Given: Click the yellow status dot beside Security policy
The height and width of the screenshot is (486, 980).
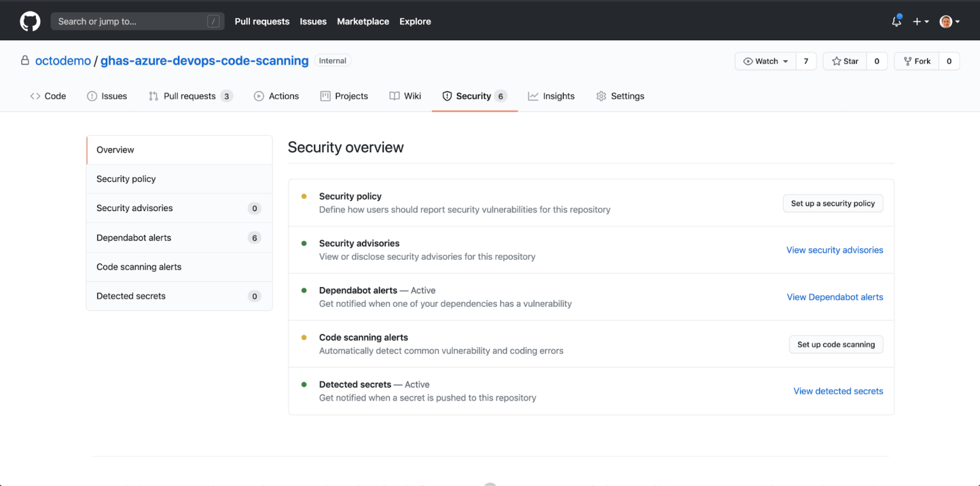Looking at the screenshot, I should 304,196.
